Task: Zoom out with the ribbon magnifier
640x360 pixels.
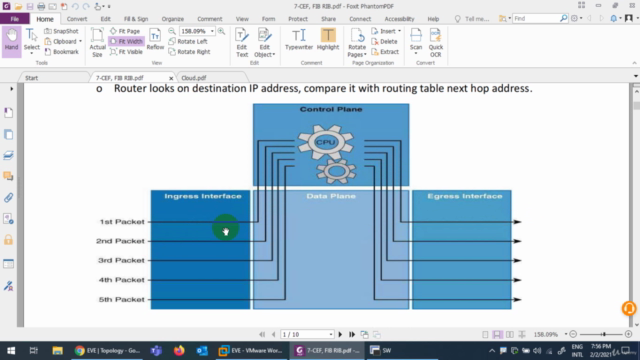Action: click(x=172, y=31)
